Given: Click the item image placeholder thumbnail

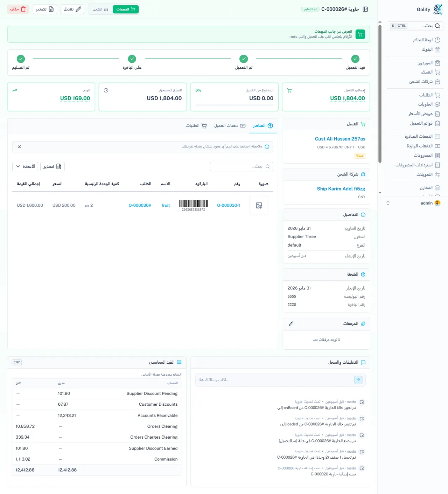Looking at the screenshot, I should 259,205.
